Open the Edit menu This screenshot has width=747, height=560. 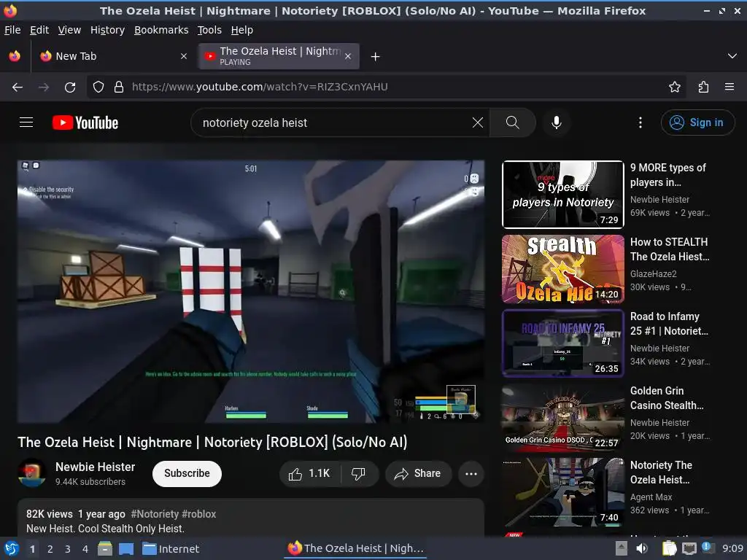point(39,30)
